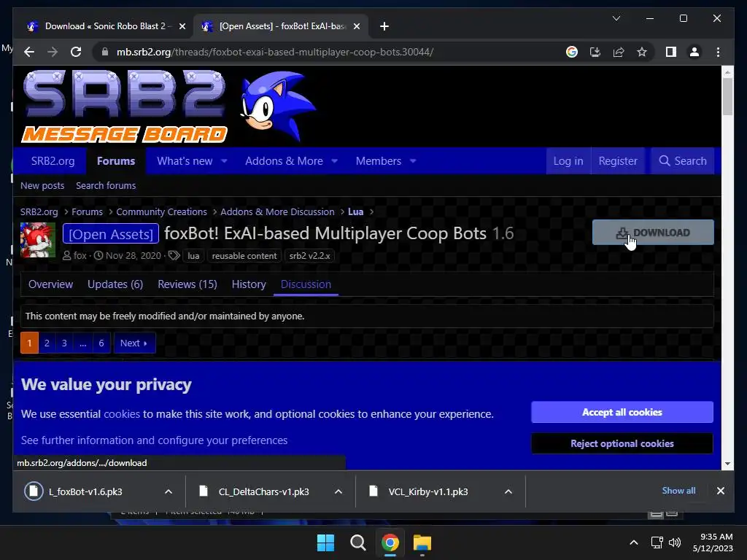The height and width of the screenshot is (560, 747).
Task: Go to Forums breadcrumb
Action: (x=88, y=212)
